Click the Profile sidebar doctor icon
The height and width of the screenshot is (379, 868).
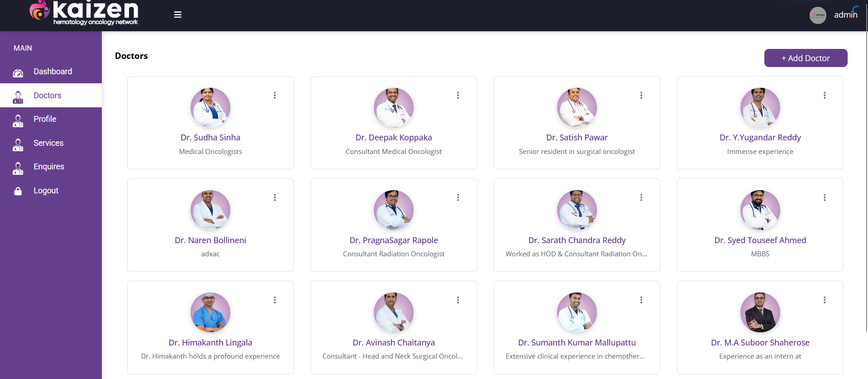[18, 120]
